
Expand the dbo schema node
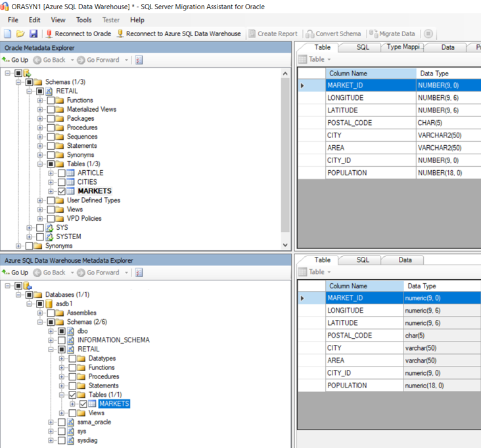pos(51,331)
